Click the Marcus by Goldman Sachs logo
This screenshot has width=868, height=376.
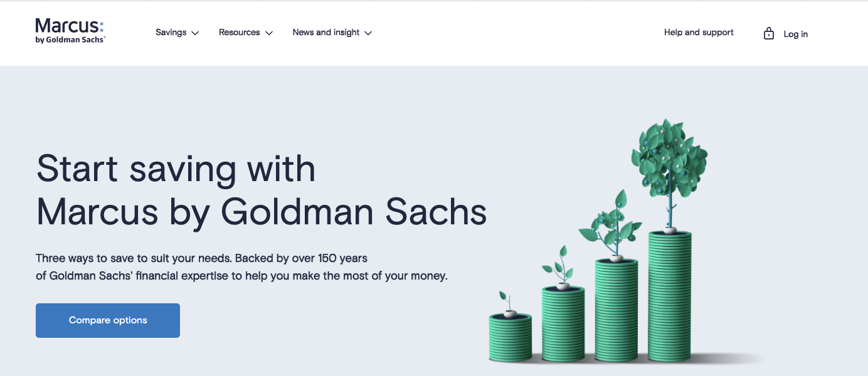[x=70, y=31]
